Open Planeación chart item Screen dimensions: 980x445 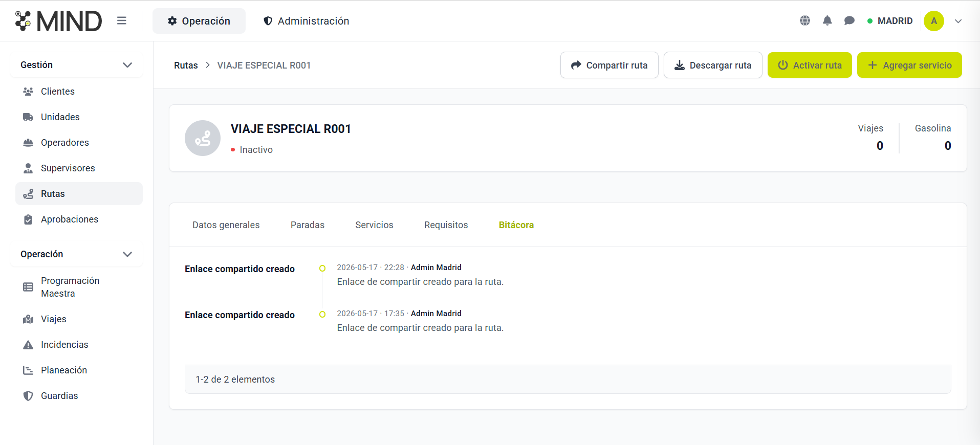(79, 370)
